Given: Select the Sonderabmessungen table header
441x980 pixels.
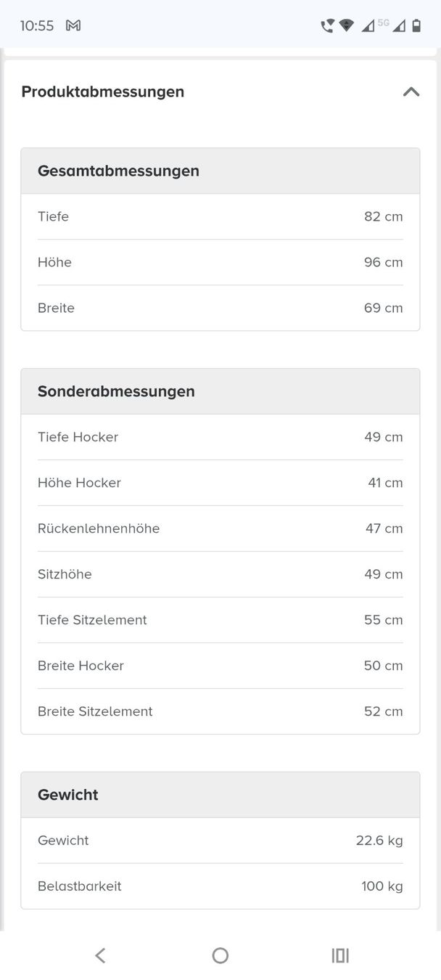Looking at the screenshot, I should click(220, 391).
